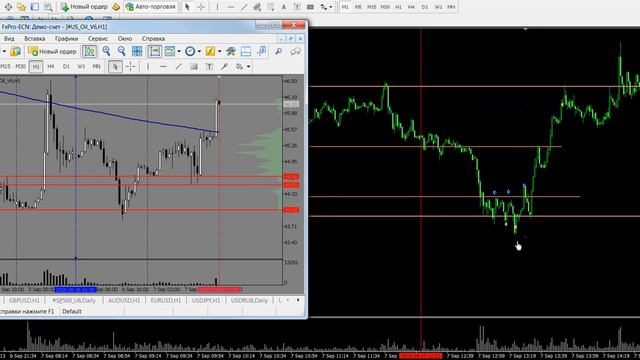Select the text label tool in front window
Image resolution: width=640 pixels, height=360 pixels.
(209, 67)
